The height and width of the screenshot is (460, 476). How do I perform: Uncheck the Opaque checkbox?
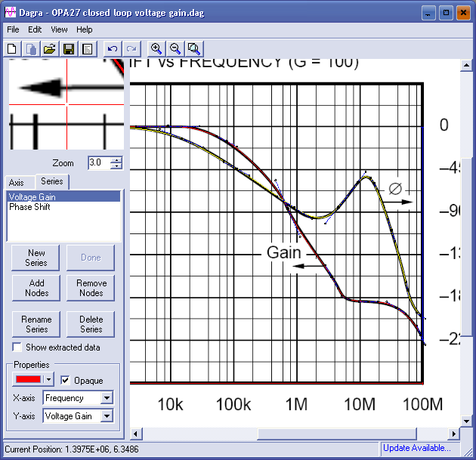[66, 380]
